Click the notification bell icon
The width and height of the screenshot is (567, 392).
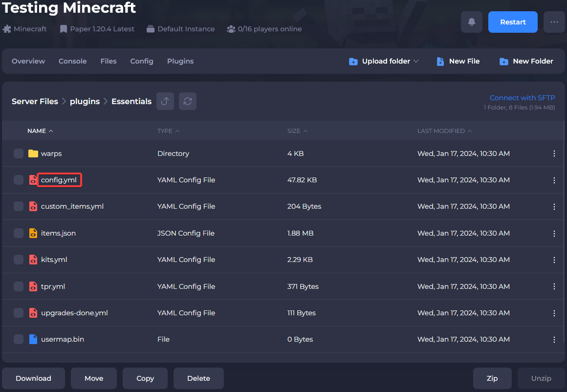[472, 22]
